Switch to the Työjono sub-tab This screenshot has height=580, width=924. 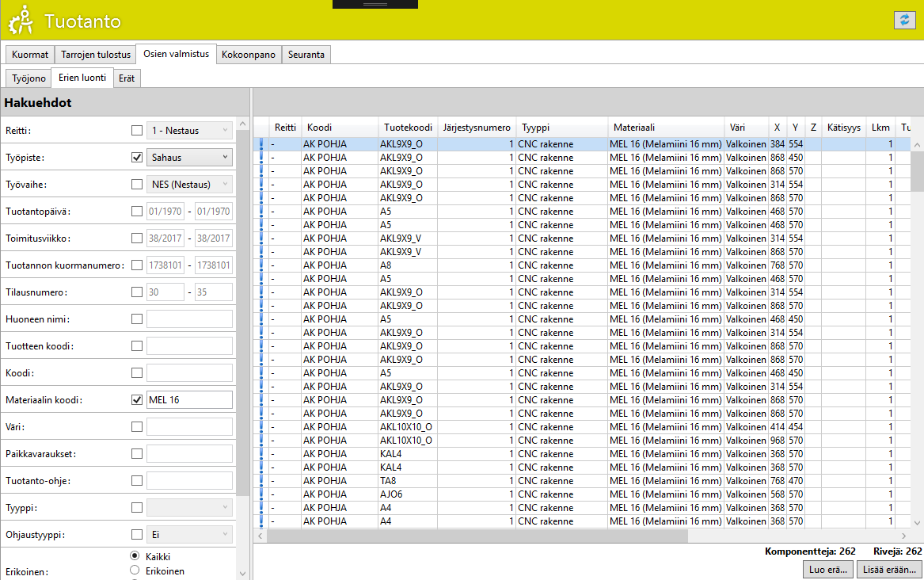point(29,78)
